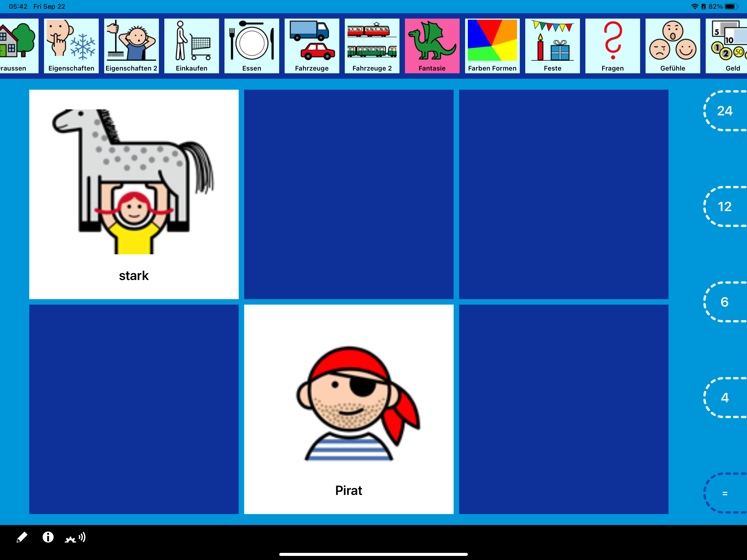
Task: Open the Einkaufen category
Action: click(191, 46)
